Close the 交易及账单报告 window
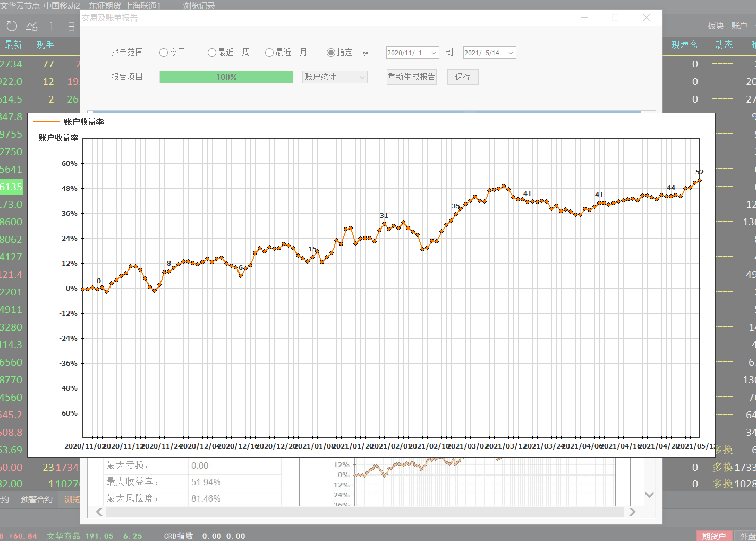The height and width of the screenshot is (541, 756). [x=646, y=18]
